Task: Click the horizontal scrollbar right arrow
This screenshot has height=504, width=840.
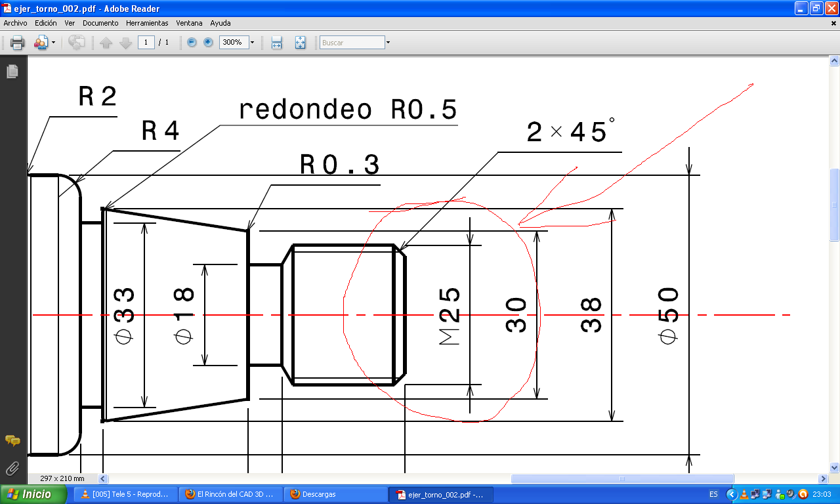Action: (x=824, y=479)
